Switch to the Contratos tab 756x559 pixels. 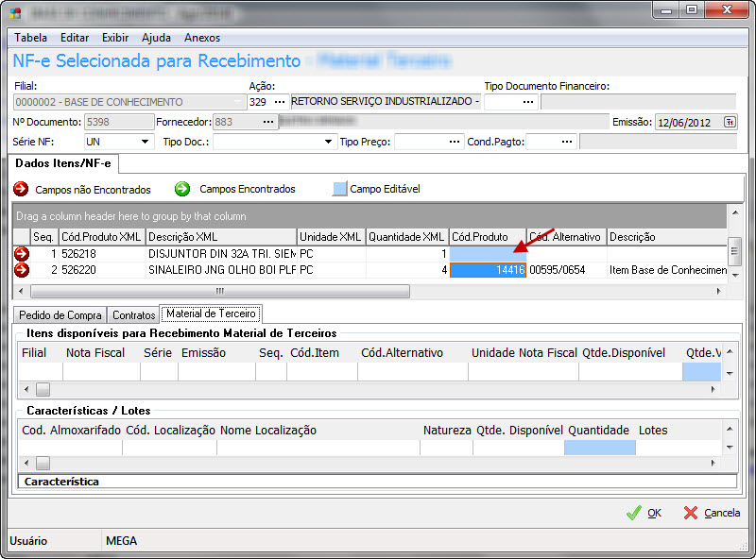click(x=133, y=314)
